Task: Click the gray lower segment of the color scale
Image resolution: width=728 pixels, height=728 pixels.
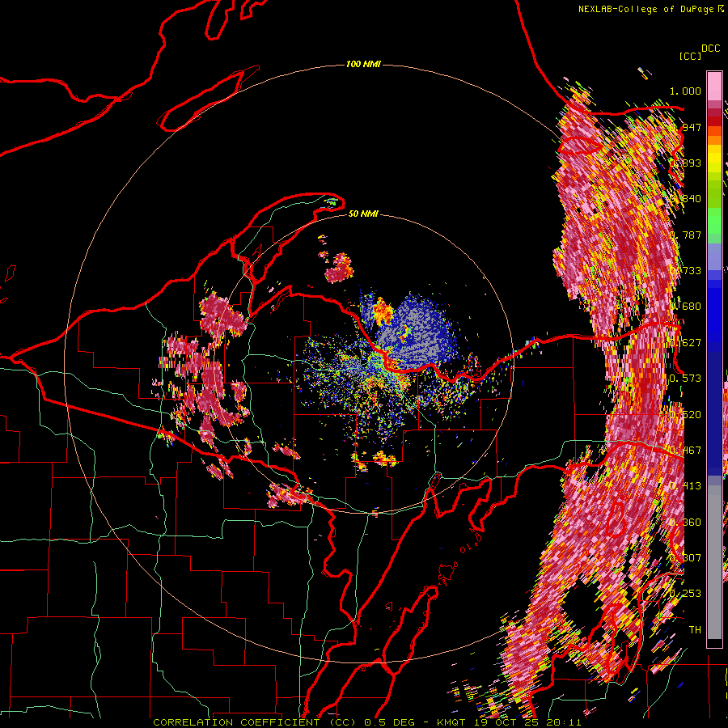Action: [x=714, y=562]
